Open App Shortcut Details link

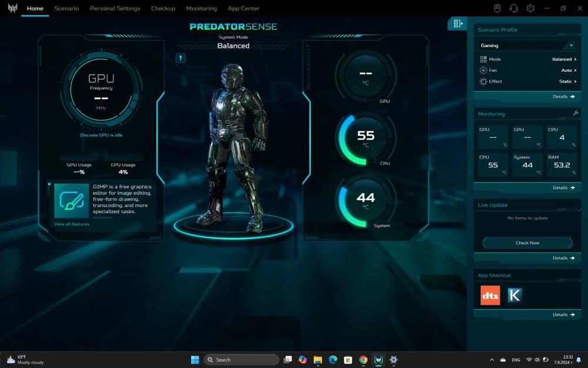tap(564, 314)
